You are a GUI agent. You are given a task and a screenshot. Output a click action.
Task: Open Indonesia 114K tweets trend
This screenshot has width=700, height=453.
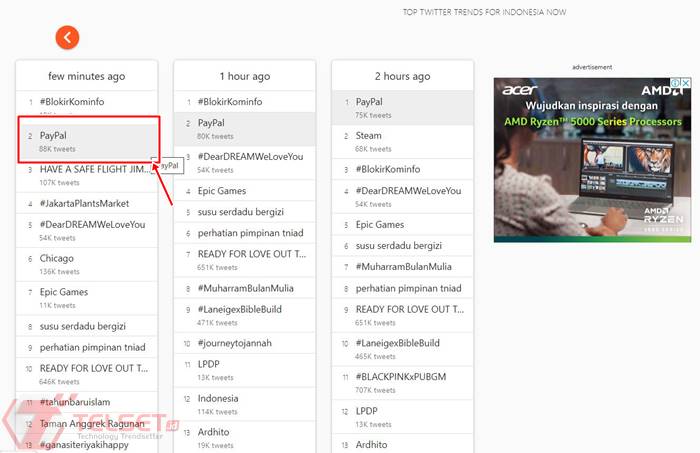(x=245, y=404)
